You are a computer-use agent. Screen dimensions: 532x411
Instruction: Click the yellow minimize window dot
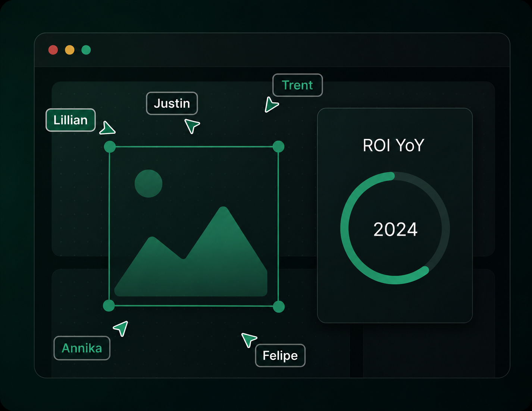point(70,50)
